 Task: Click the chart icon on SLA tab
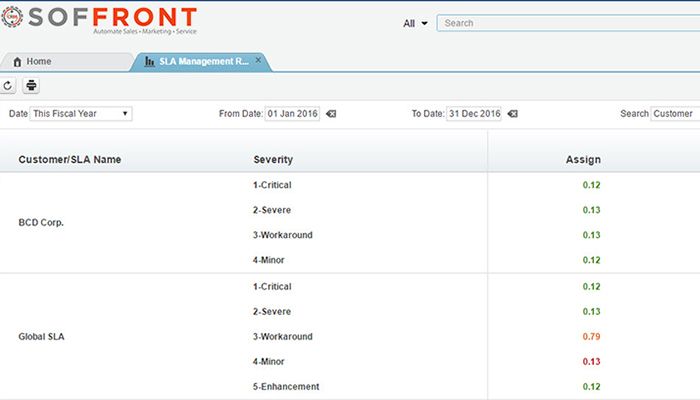coord(150,62)
